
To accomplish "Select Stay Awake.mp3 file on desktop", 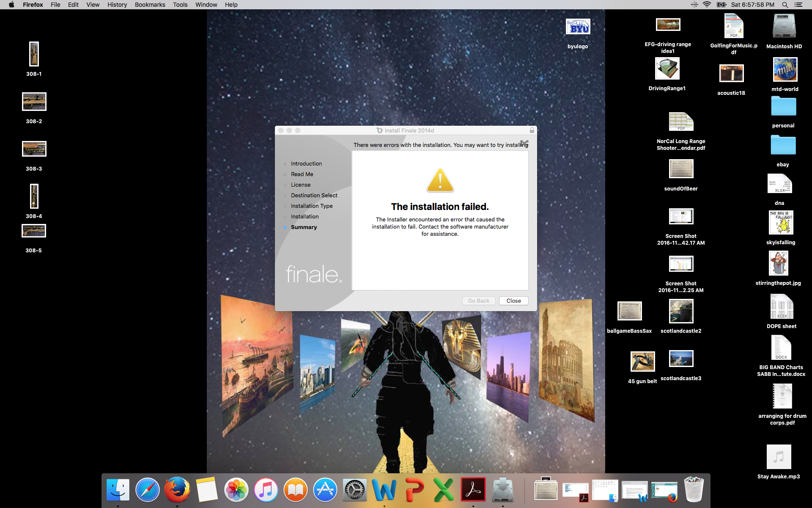I will tap(779, 457).
